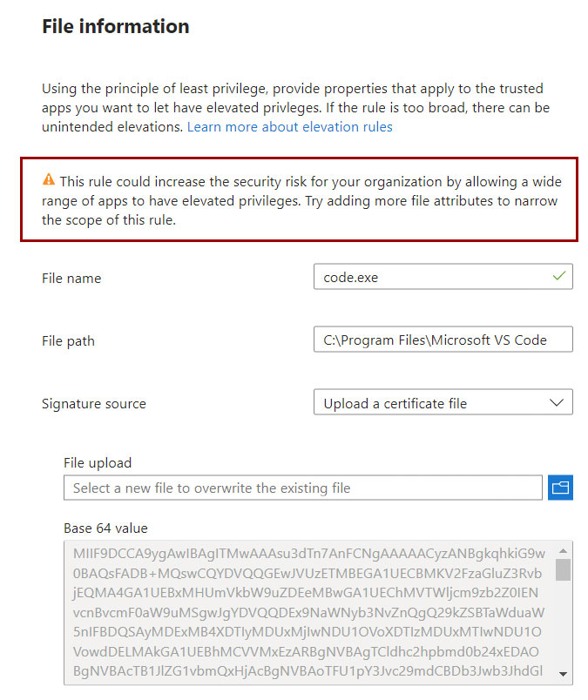Screen dimensions: 588x700
Task: Expand the Signature source chevron arrow
Action: [557, 403]
